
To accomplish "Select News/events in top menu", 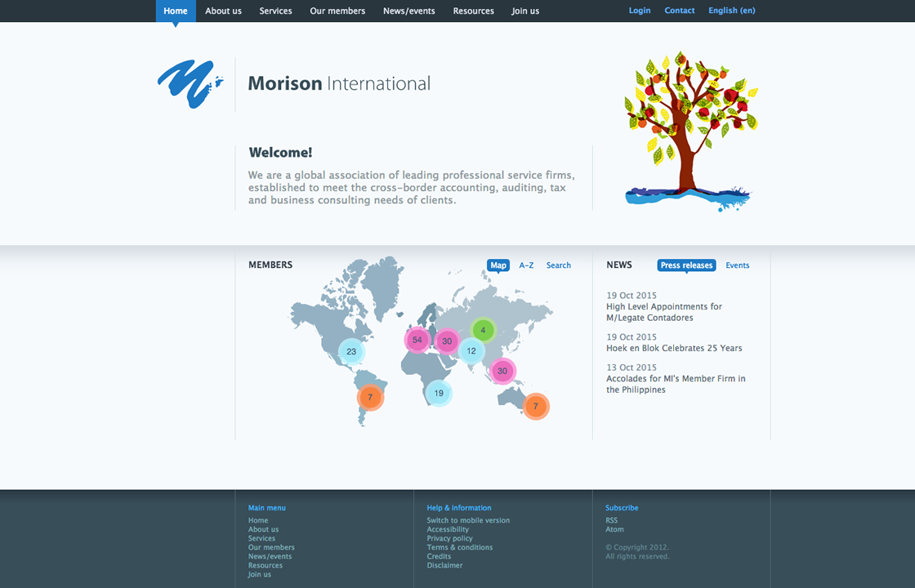I will pyautogui.click(x=409, y=11).
